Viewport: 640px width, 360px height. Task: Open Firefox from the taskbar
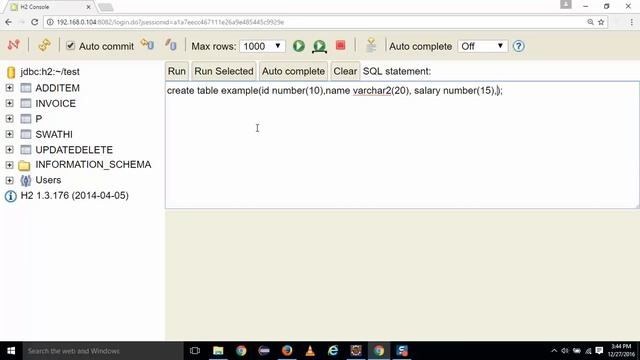[287, 351]
